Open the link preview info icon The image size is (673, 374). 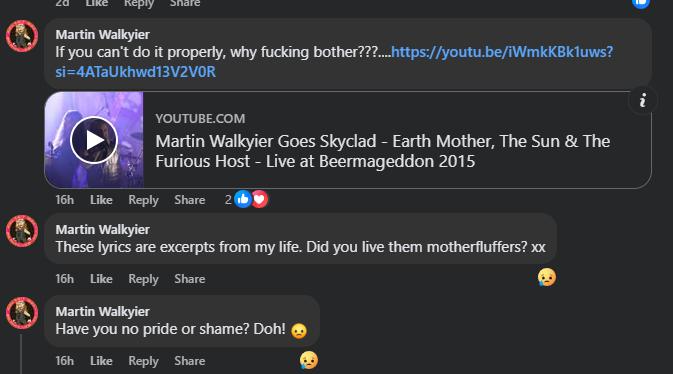click(643, 101)
